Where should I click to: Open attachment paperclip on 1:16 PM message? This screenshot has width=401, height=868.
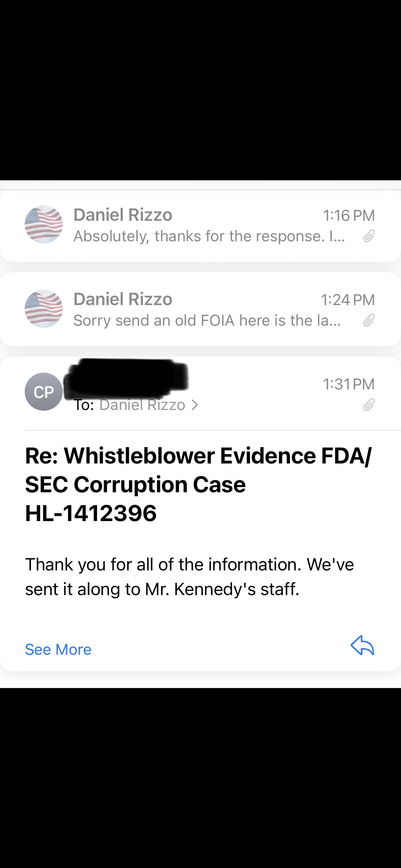click(x=369, y=236)
